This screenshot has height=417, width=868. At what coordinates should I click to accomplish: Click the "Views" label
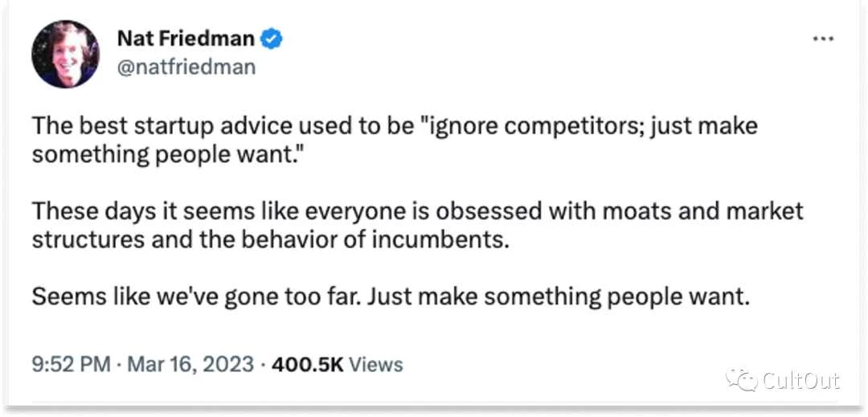tap(376, 365)
